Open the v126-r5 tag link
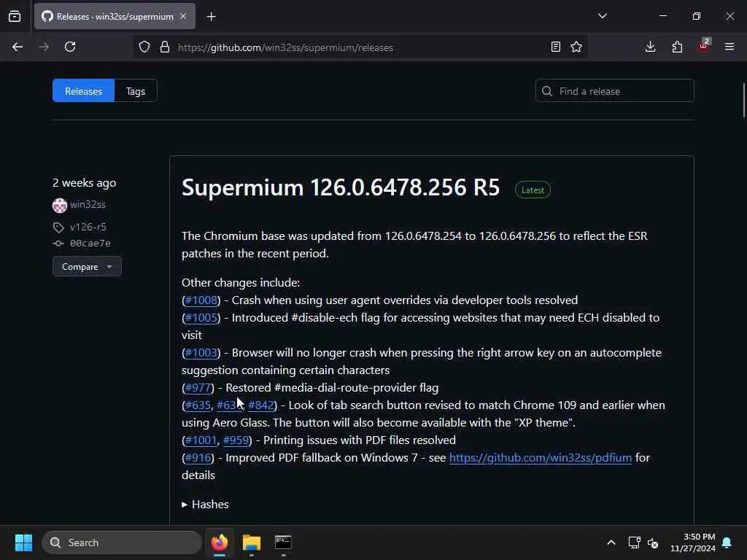The height and width of the screenshot is (560, 747). [x=88, y=227]
